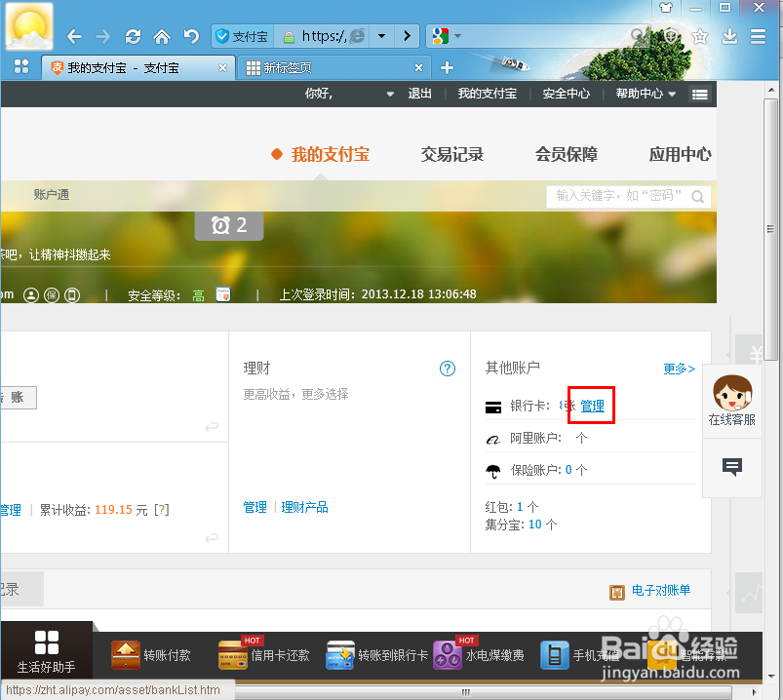Open 在线客服 customer service avatar
Image resolution: width=783 pixels, height=700 pixels.
[x=732, y=401]
